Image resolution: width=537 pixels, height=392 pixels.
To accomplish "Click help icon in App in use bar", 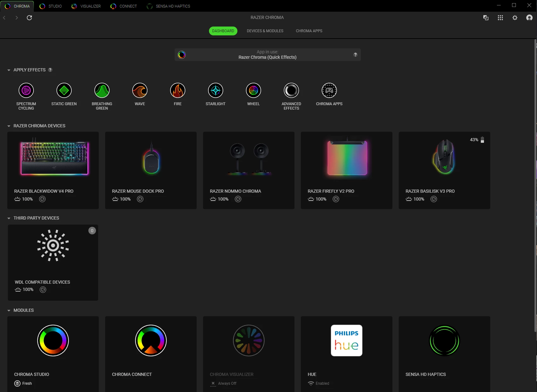I will point(355,55).
